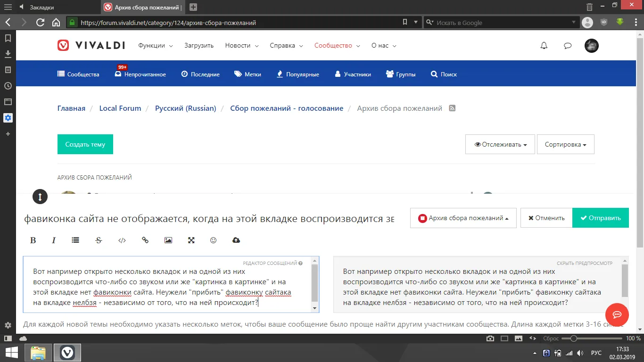This screenshot has width=644, height=362.
Task: Open the extensions three-dot overflow menu
Action: click(636, 22)
